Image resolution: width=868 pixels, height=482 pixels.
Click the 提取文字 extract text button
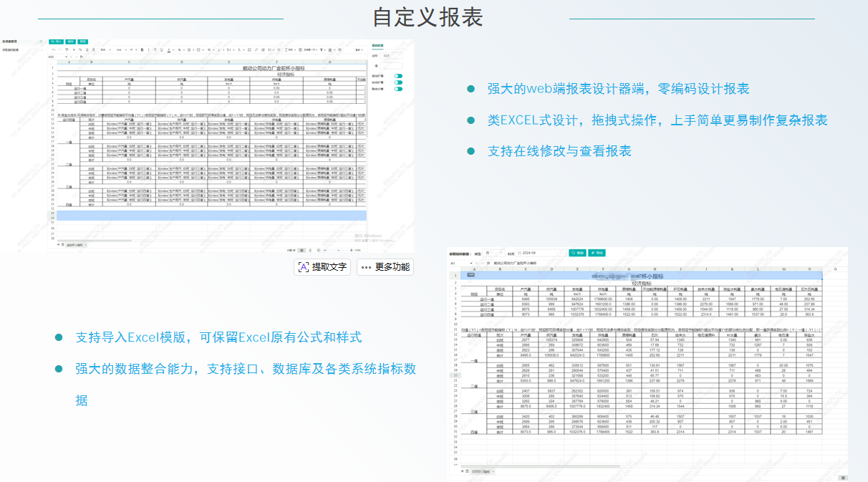tap(322, 267)
